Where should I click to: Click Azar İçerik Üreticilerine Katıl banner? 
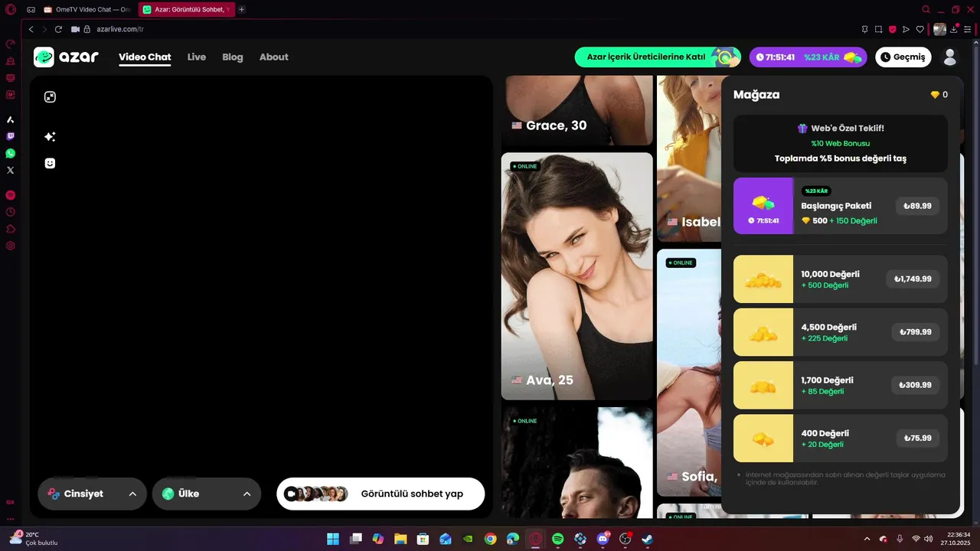658,57
